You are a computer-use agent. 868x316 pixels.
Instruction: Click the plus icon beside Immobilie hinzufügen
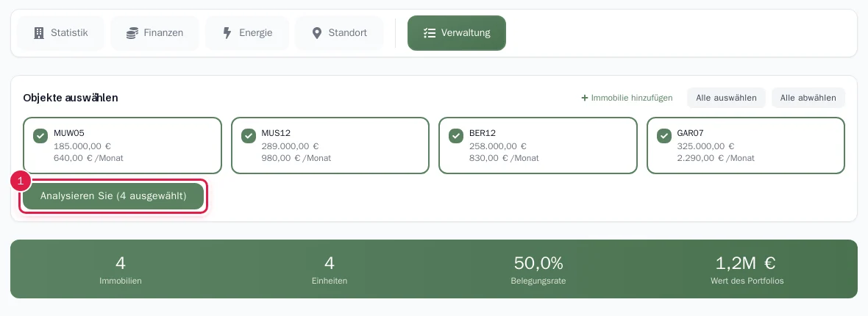[585, 98]
